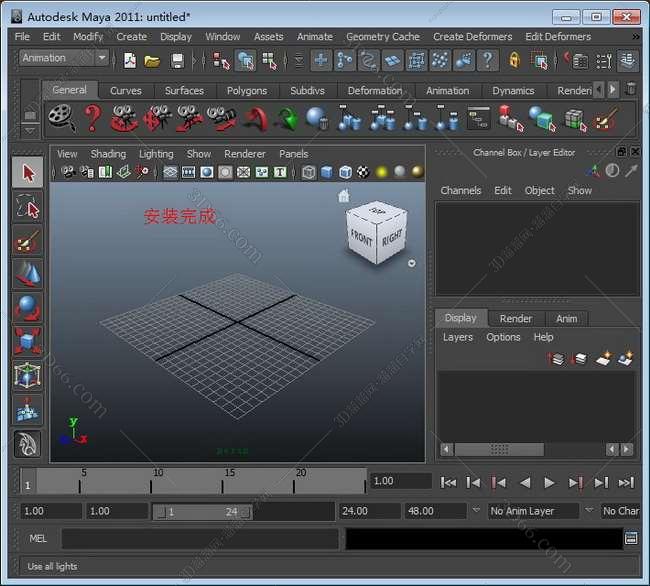The image size is (650, 586).
Task: Open the Animation menu set dropdown
Action: 64,58
